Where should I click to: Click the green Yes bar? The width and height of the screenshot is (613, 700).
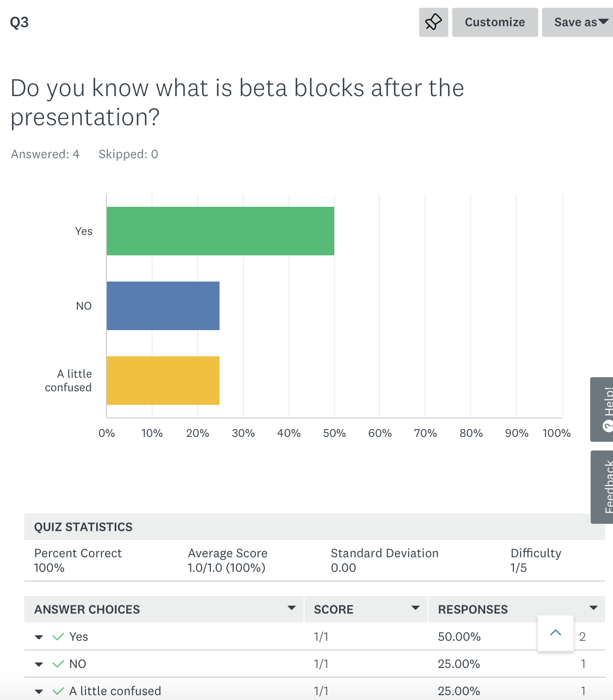click(x=220, y=231)
